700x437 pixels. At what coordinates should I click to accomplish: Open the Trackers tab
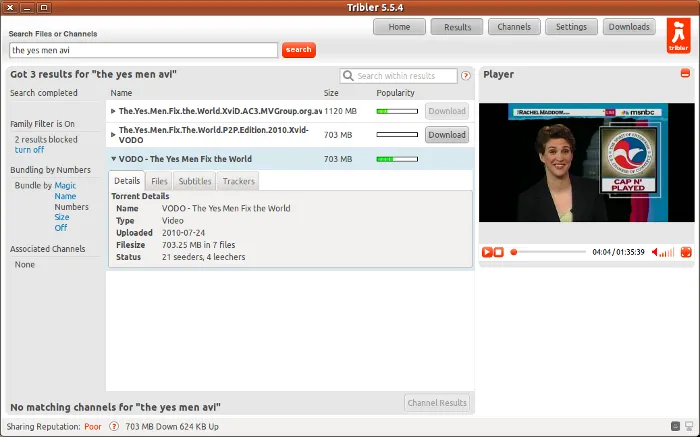pyautogui.click(x=238, y=181)
